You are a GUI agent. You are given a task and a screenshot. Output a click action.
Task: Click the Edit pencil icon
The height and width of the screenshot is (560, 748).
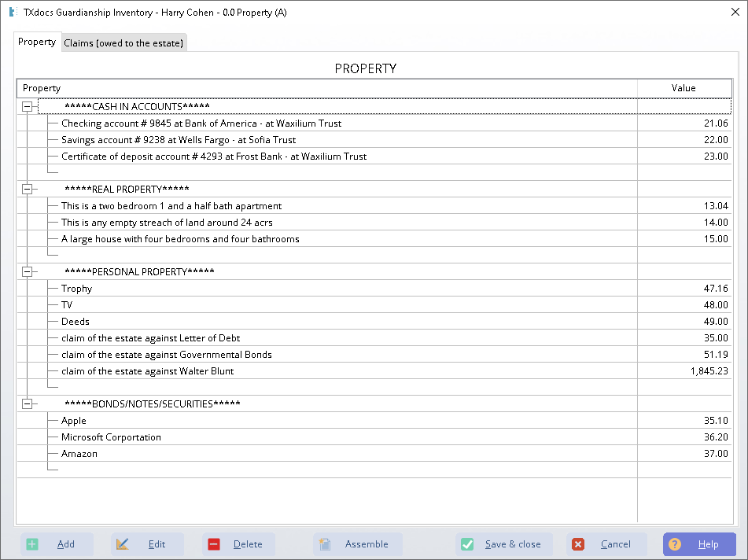[122, 544]
